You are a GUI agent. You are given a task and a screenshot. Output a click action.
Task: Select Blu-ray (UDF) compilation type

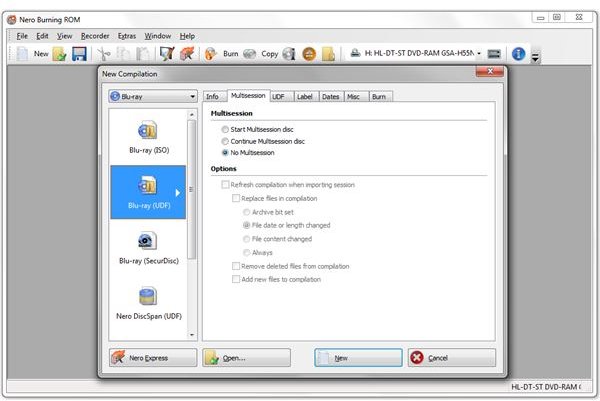[x=148, y=192]
